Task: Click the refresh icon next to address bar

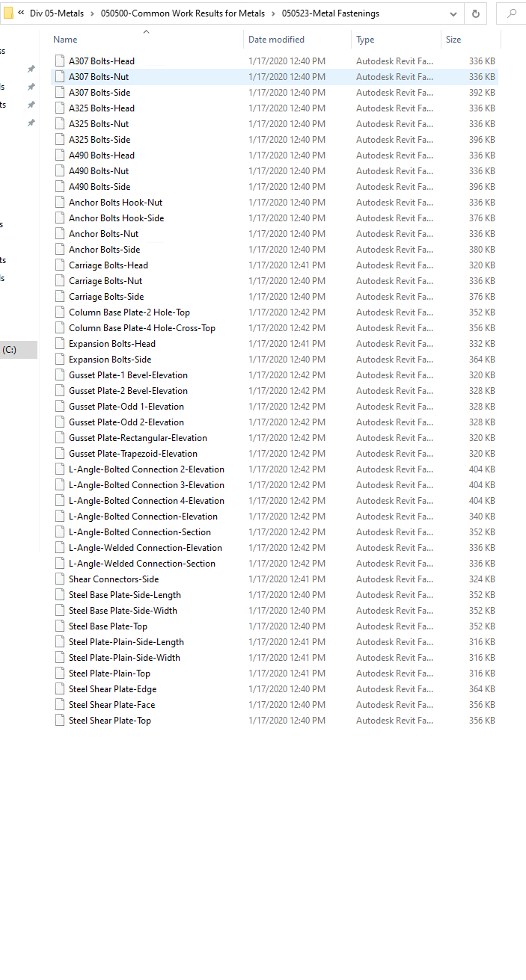Action: point(475,13)
